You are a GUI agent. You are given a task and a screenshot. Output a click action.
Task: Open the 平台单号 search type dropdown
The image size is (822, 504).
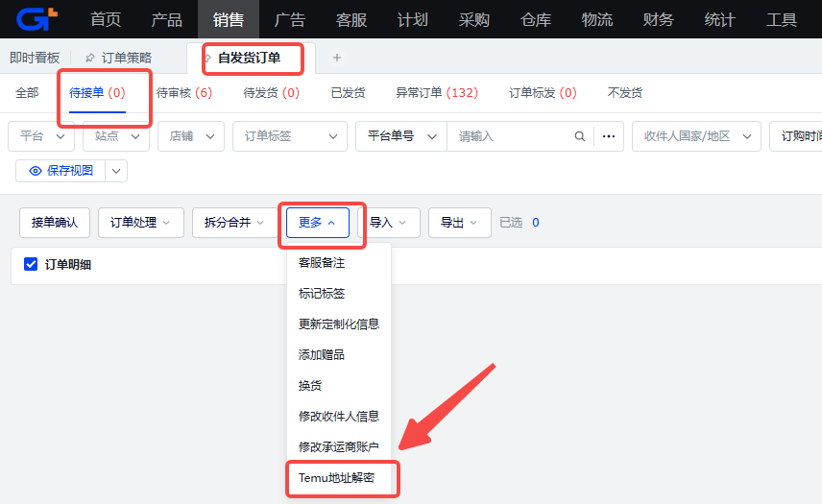(x=401, y=136)
